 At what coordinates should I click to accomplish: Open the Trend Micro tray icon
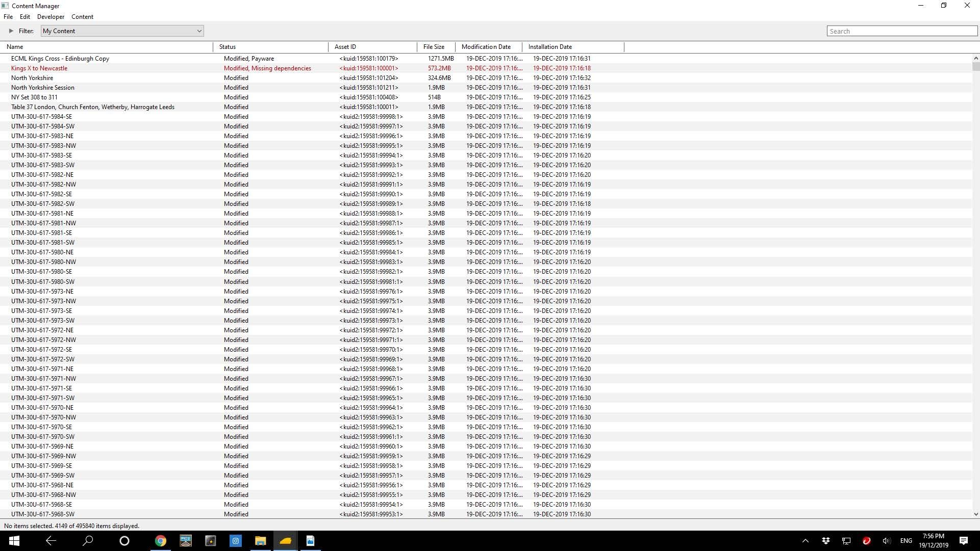point(866,541)
